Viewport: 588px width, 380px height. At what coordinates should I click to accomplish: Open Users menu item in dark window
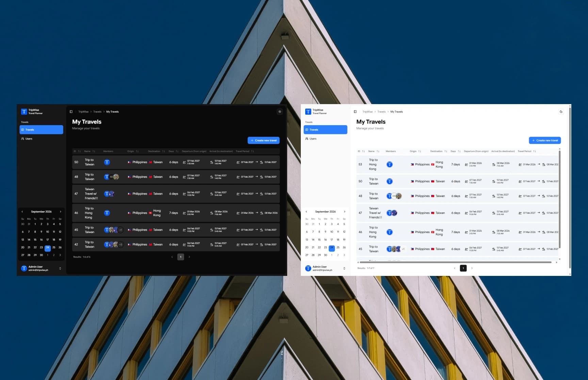42,139
